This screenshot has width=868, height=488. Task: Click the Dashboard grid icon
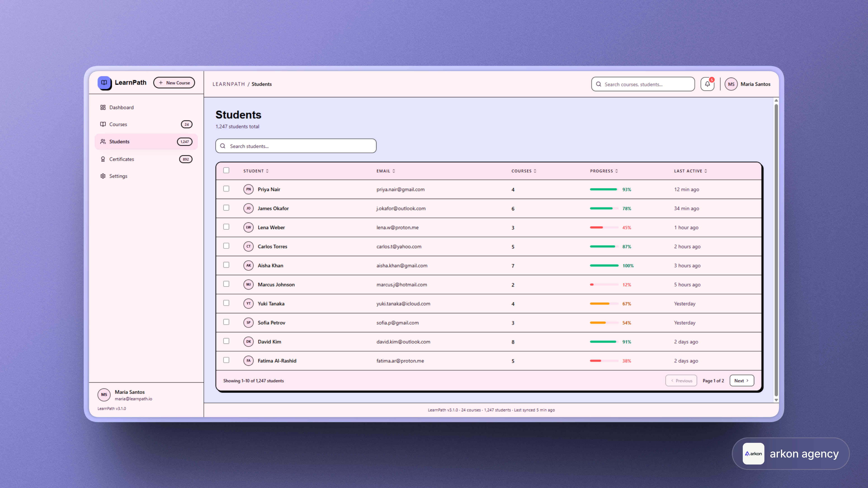[103, 108]
